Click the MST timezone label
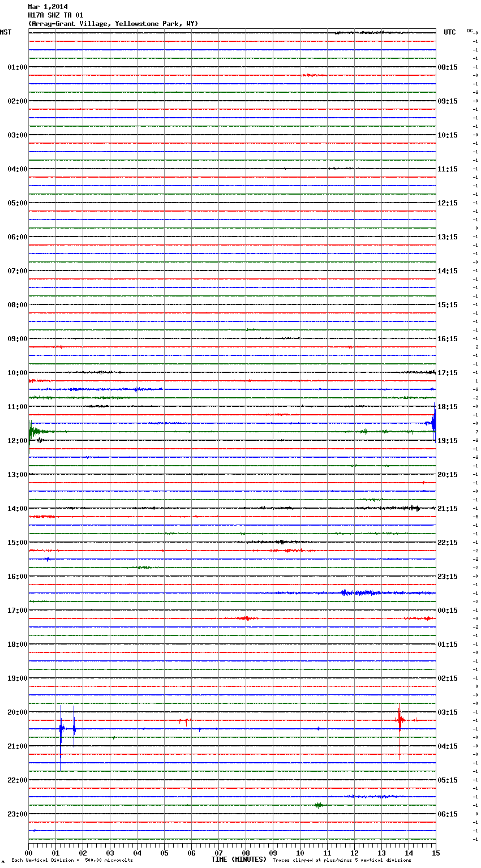The height and width of the screenshot is (868, 481). tap(6, 32)
